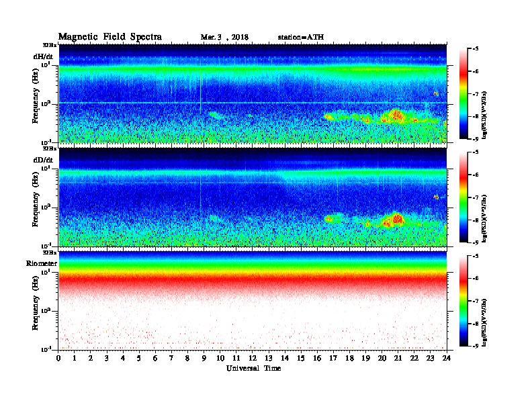The height and width of the screenshot is (411, 532).
Task: Click the "-5" value on dH/dt color bar
Action: [476, 49]
